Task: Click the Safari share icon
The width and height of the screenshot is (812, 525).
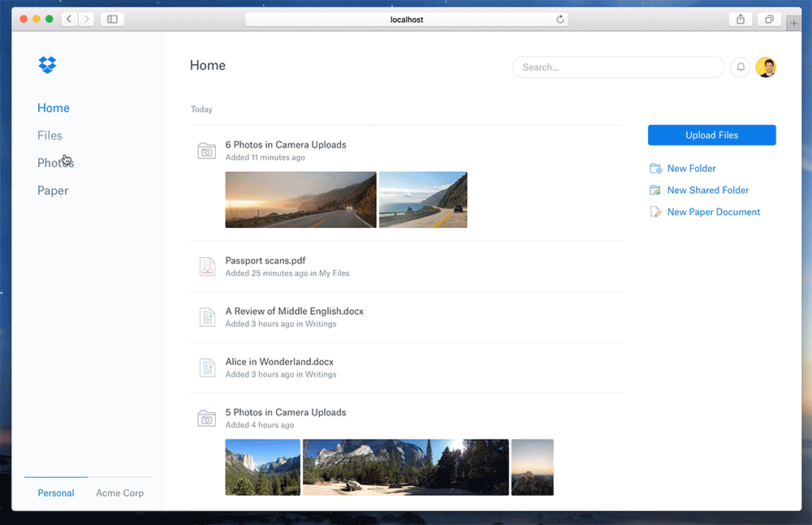Action: 740,19
